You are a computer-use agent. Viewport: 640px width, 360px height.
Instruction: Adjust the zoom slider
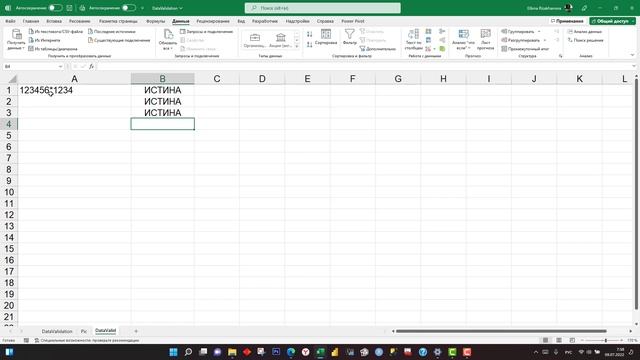(x=606, y=340)
